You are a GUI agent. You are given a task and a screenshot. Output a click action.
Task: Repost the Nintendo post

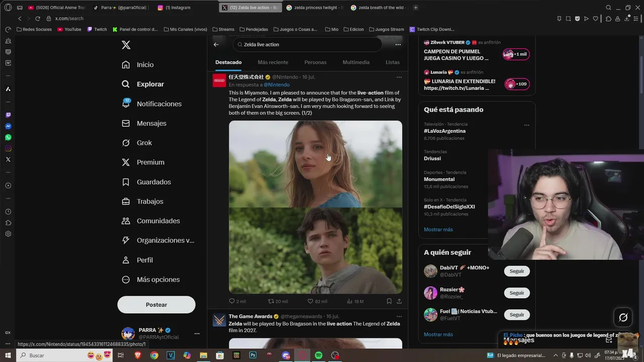coord(278,301)
